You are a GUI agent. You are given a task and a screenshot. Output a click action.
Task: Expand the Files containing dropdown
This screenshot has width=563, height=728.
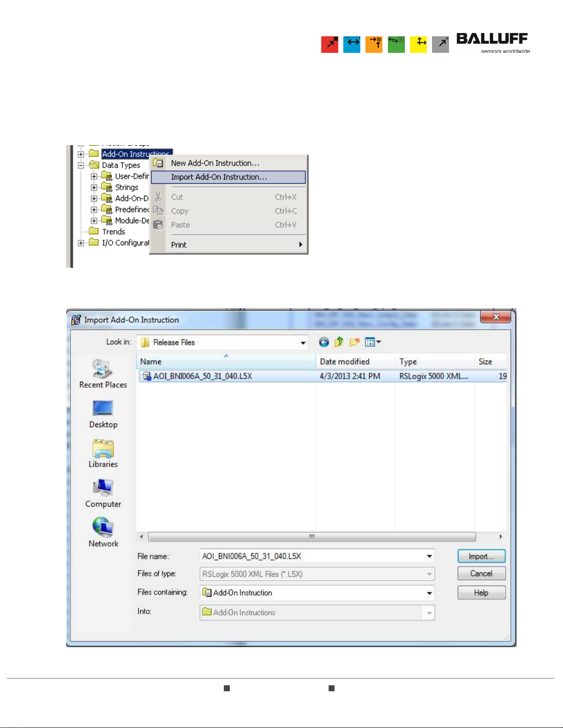(429, 593)
